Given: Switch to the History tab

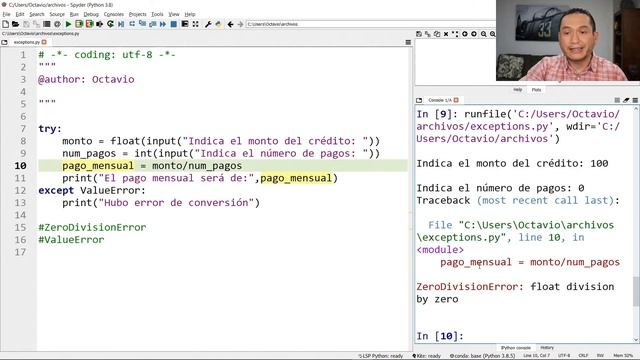Looking at the screenshot, I should [547, 348].
